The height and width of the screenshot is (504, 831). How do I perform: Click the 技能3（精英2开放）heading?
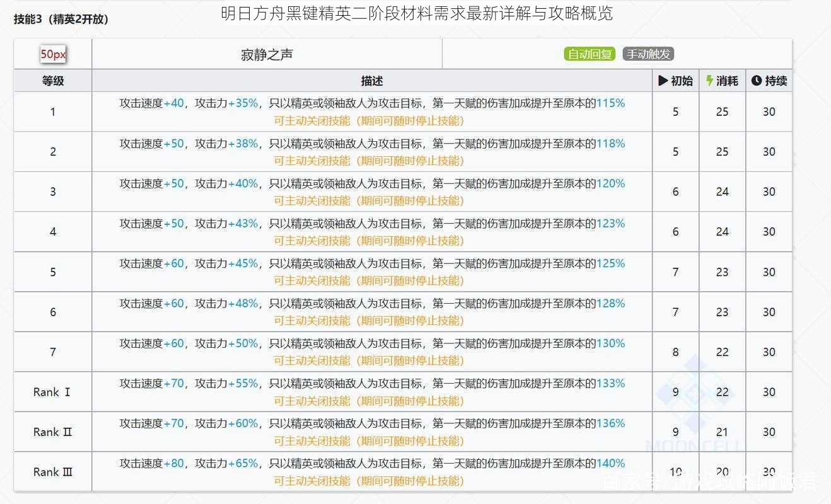pos(61,19)
